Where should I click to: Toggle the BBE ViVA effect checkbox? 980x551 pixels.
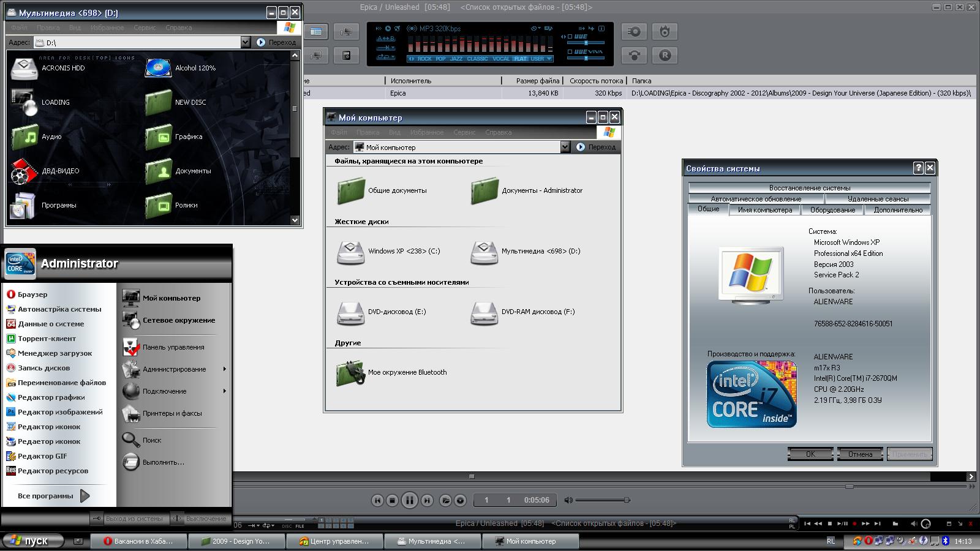point(570,51)
